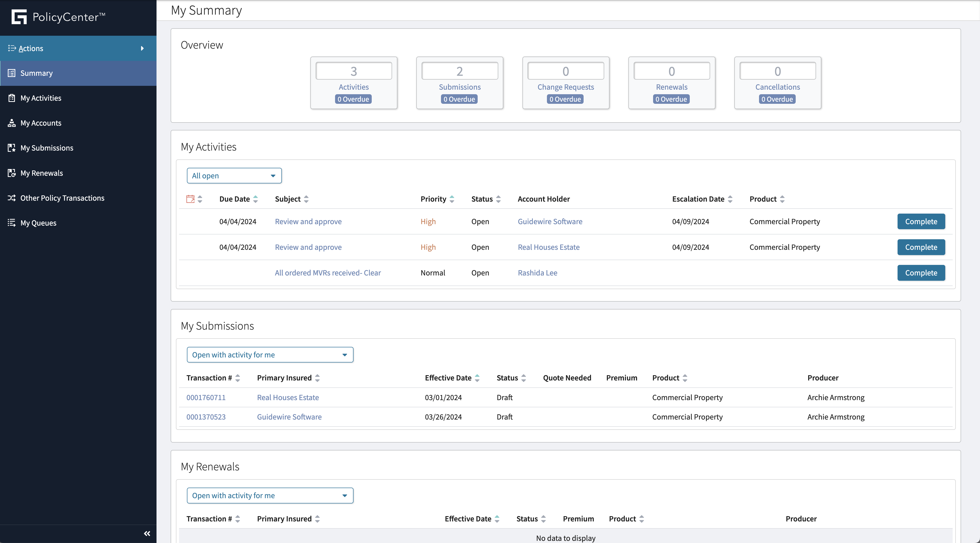Click the PolicyCenter logo icon
Screen dimensions: 980x543
coord(19,17)
